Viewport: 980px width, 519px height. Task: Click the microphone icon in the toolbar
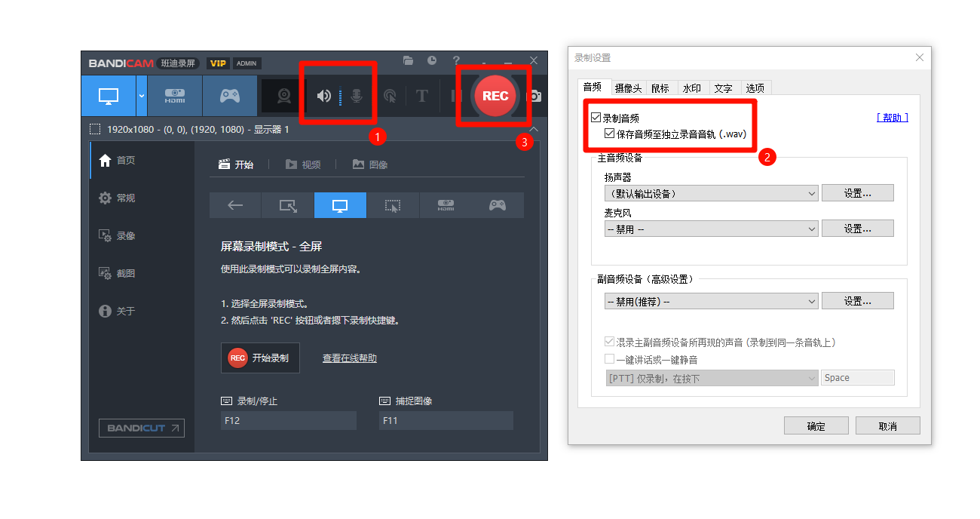357,96
